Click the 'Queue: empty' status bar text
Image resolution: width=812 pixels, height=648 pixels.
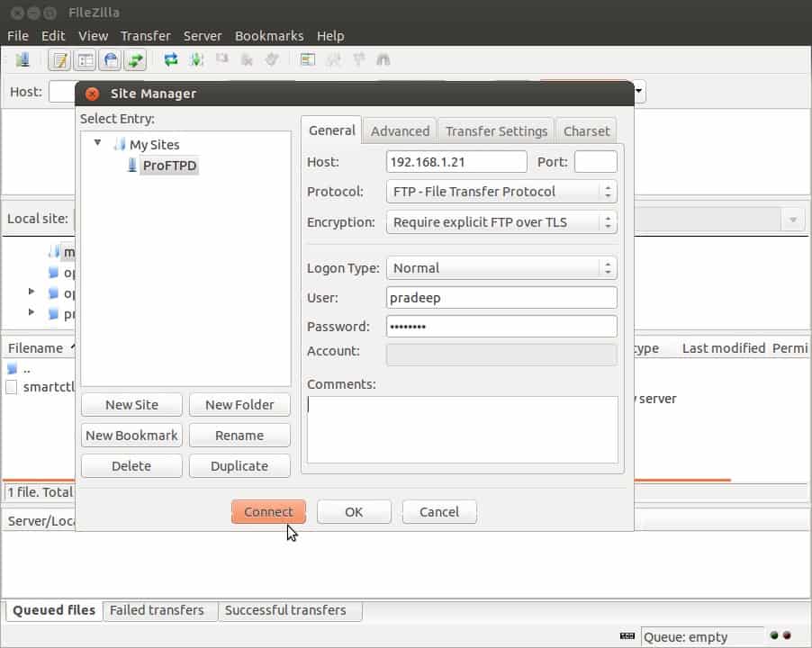pos(686,637)
